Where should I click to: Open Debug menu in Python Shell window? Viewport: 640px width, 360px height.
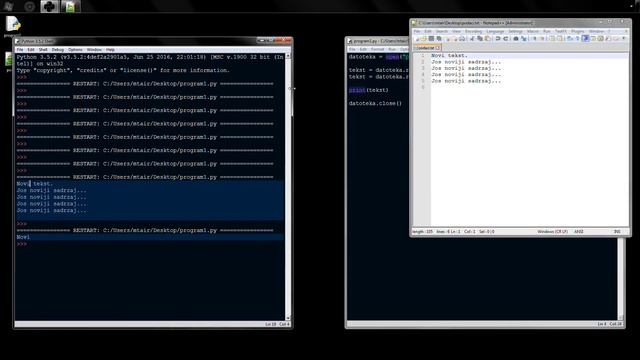(58, 49)
